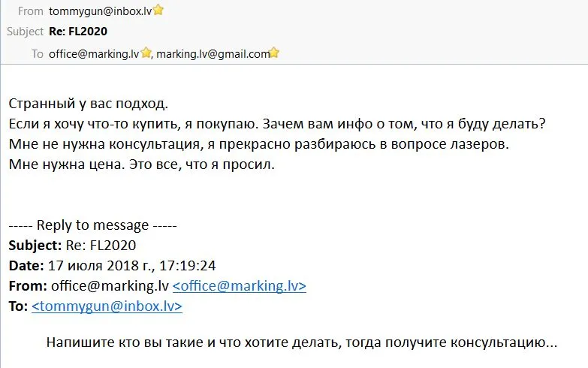588x368 pixels.
Task: Open the <office@marking.lv> mail link
Action: (240, 286)
